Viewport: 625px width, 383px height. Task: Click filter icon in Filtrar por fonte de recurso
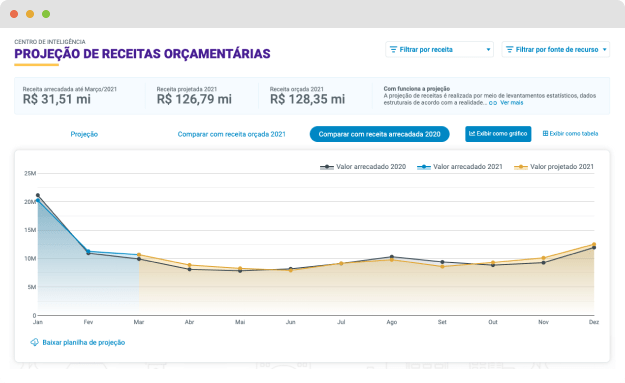coord(509,49)
